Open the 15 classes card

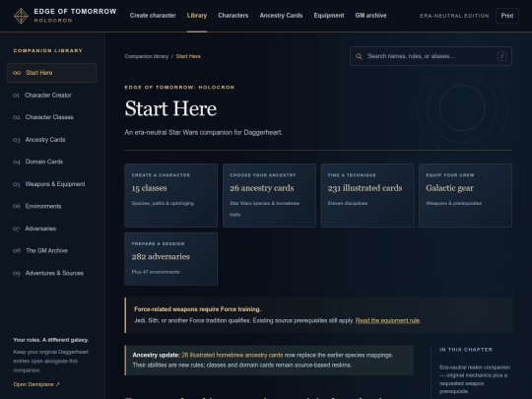coord(171,195)
